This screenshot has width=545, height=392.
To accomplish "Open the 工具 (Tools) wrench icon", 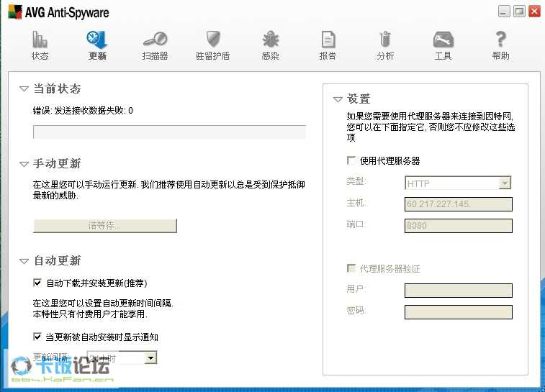I will (x=443, y=40).
